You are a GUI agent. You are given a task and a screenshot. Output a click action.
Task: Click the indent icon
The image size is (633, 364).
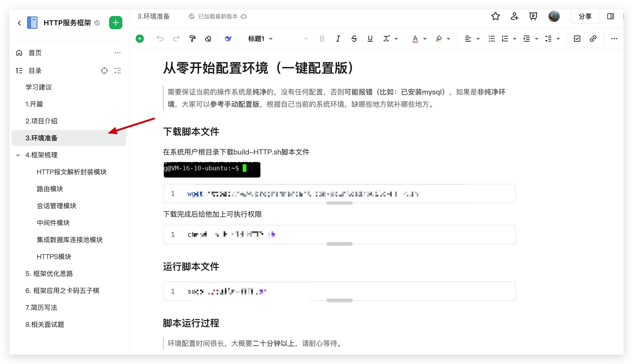(x=526, y=39)
